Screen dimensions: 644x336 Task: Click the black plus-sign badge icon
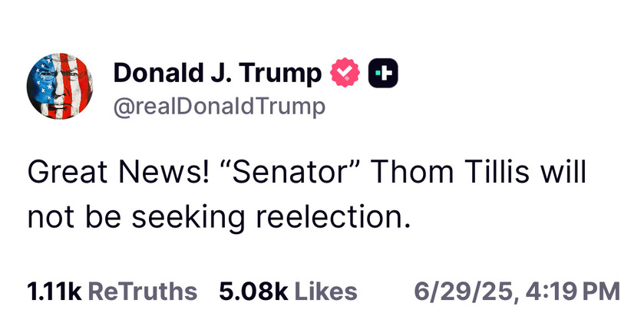coord(383,73)
